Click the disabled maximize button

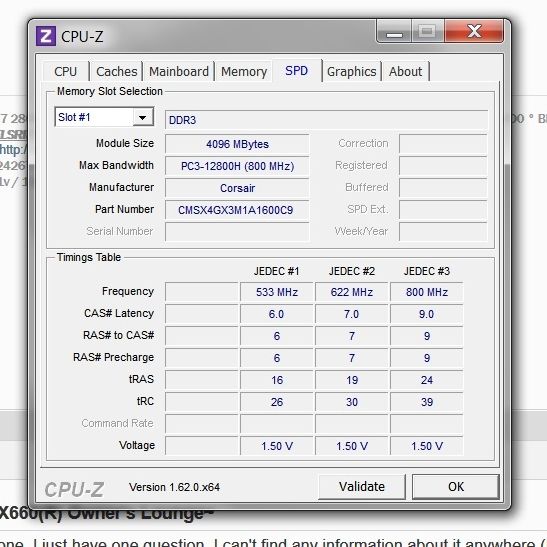pyautogui.click(x=427, y=32)
